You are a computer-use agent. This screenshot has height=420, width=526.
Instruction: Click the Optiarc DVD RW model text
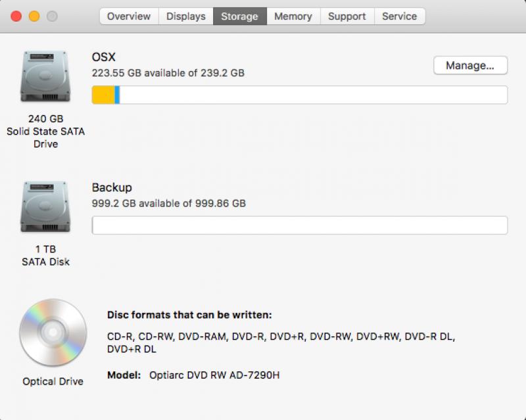[x=214, y=375]
